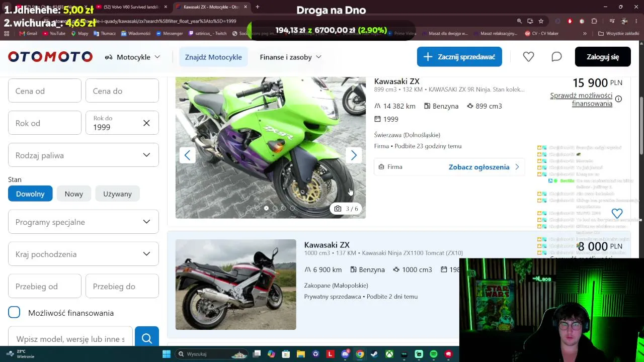
Task: Open 'Sprawdź możliwości finansowania' link
Action: pos(581,99)
